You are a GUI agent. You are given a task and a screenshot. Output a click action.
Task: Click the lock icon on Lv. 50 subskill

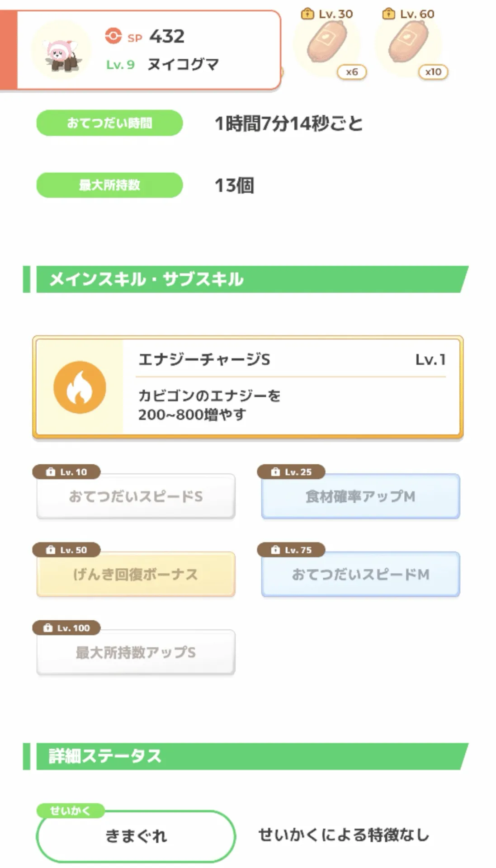point(51,550)
